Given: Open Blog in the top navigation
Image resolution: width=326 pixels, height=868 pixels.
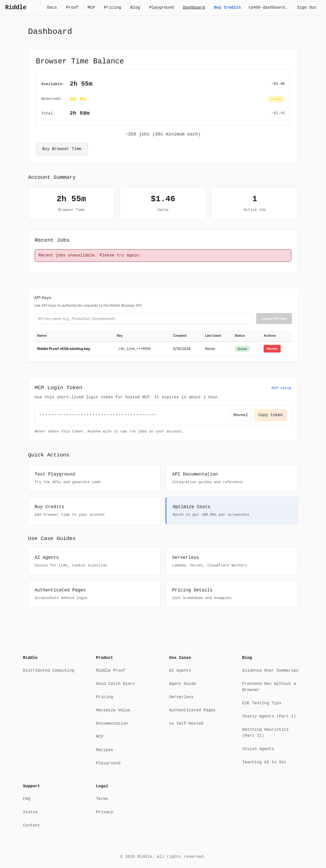Looking at the screenshot, I should pos(135,7).
